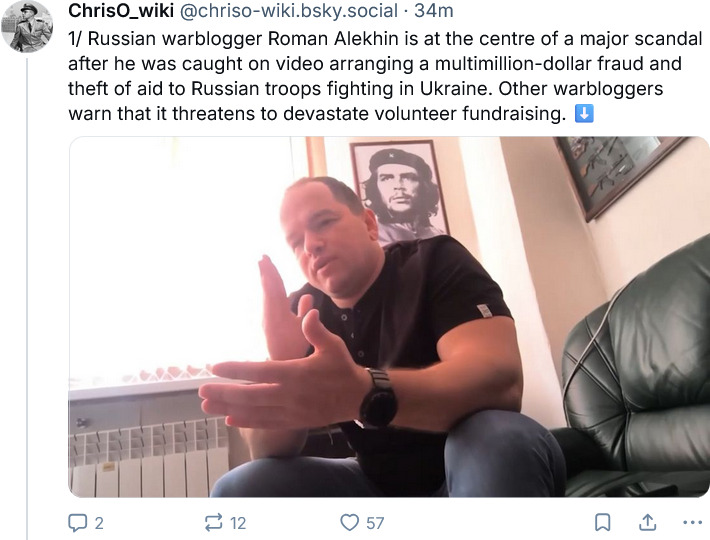Viewport: 710px width, 540px height.
Task: Click the post text about Roman Alekhin
Action: point(385,76)
